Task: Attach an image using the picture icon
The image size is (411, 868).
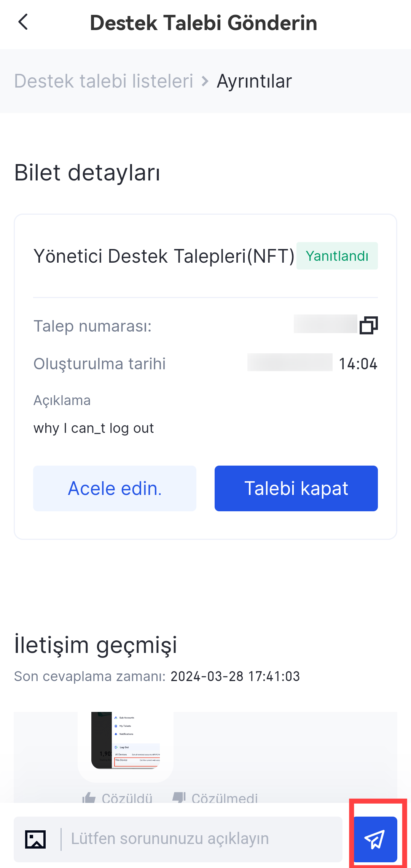Action: click(35, 839)
